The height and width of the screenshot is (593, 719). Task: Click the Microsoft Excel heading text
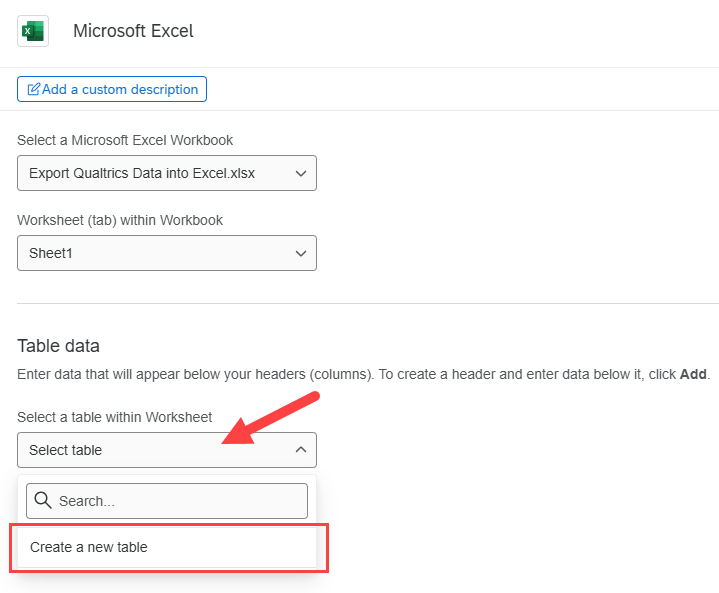point(133,31)
